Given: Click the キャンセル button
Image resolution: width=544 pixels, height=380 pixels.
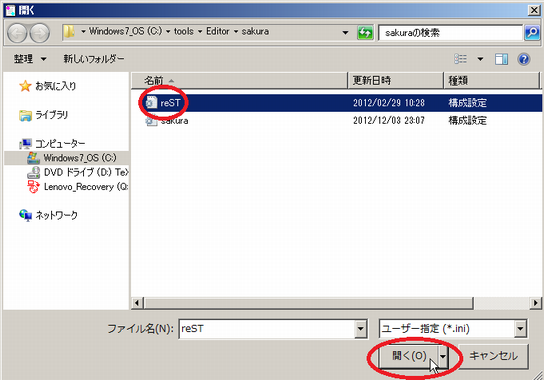Looking at the screenshot, I should coord(493,356).
